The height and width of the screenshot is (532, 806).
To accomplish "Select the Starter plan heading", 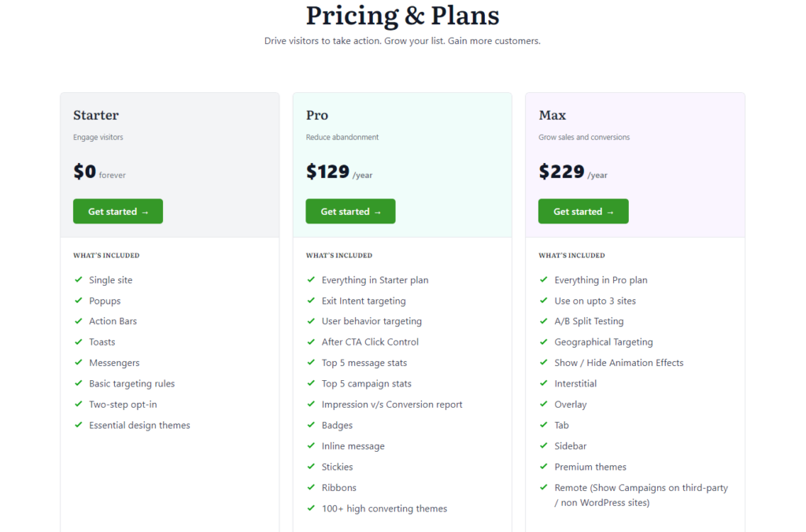I will 95,115.
